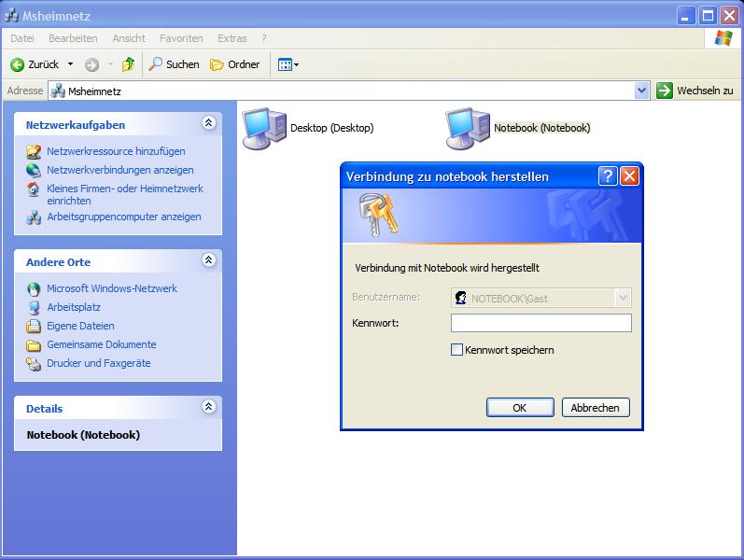Open the Datei menu
Viewport: 744px width, 560px height.
click(x=22, y=38)
